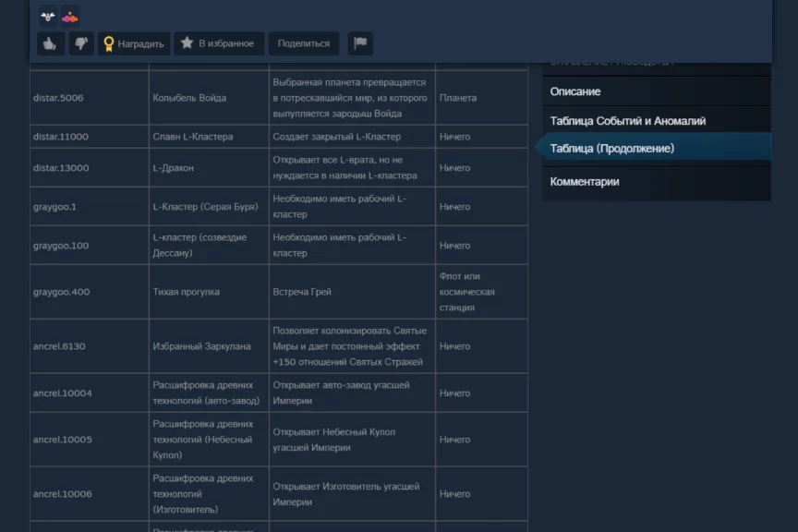Go to the Комментарии section

pyautogui.click(x=585, y=182)
